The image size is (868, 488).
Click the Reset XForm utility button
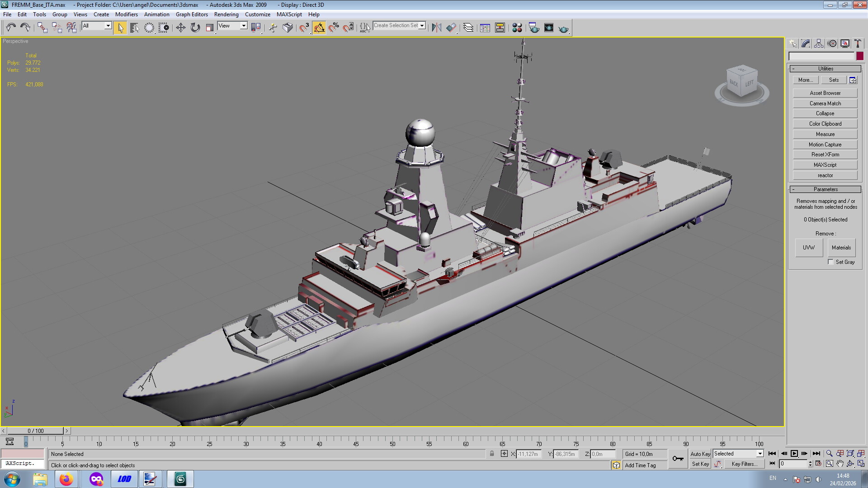click(x=825, y=155)
